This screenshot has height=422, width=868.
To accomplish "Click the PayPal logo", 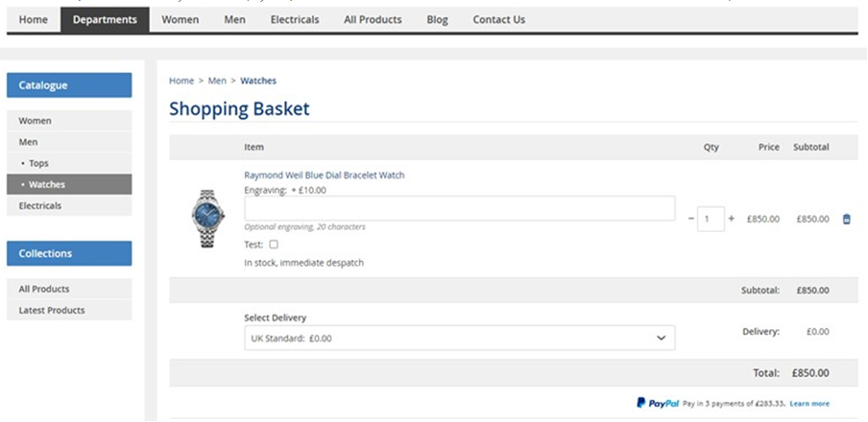I will pos(658,403).
